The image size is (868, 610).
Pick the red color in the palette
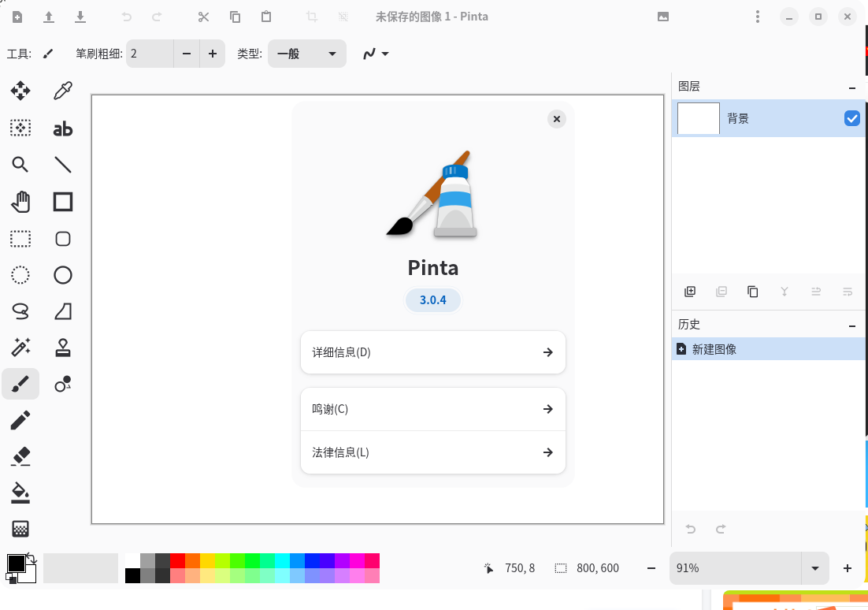[x=178, y=560]
